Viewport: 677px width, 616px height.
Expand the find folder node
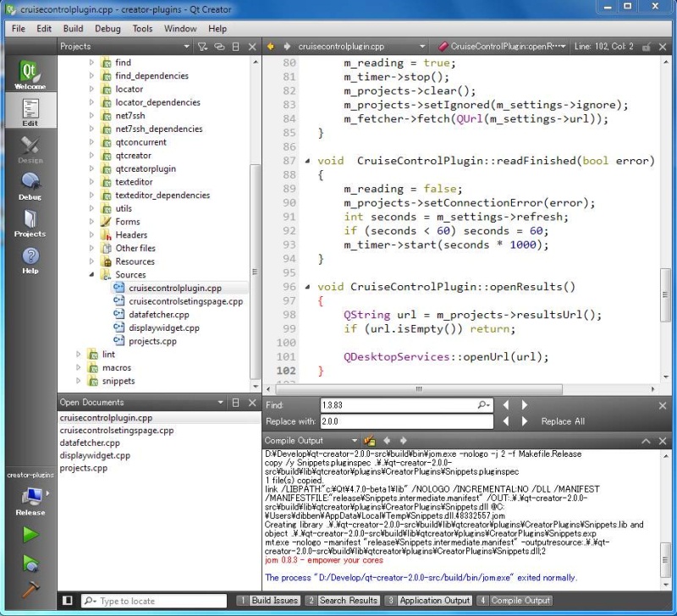91,62
